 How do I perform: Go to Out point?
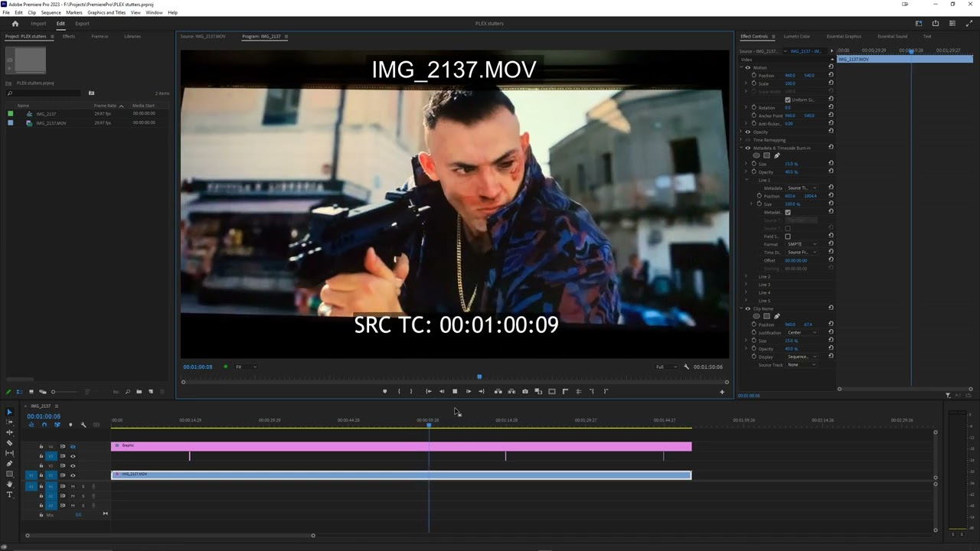(482, 391)
